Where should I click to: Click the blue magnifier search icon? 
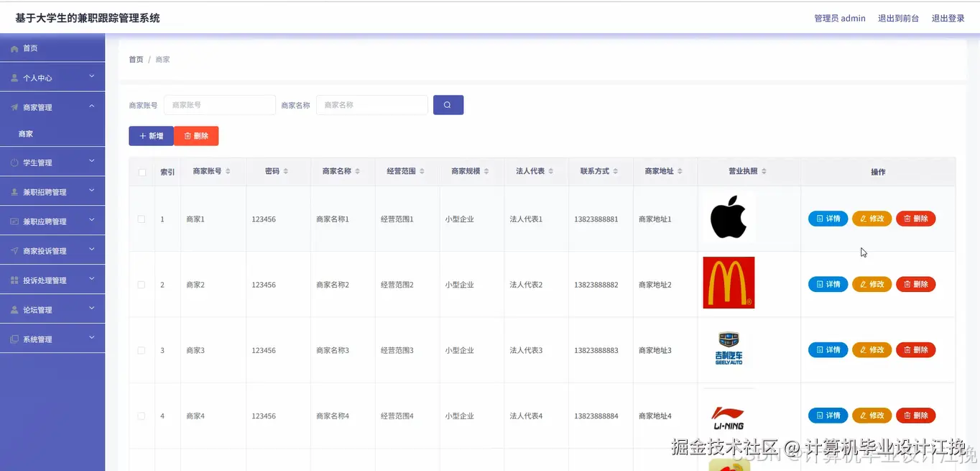[x=448, y=104]
